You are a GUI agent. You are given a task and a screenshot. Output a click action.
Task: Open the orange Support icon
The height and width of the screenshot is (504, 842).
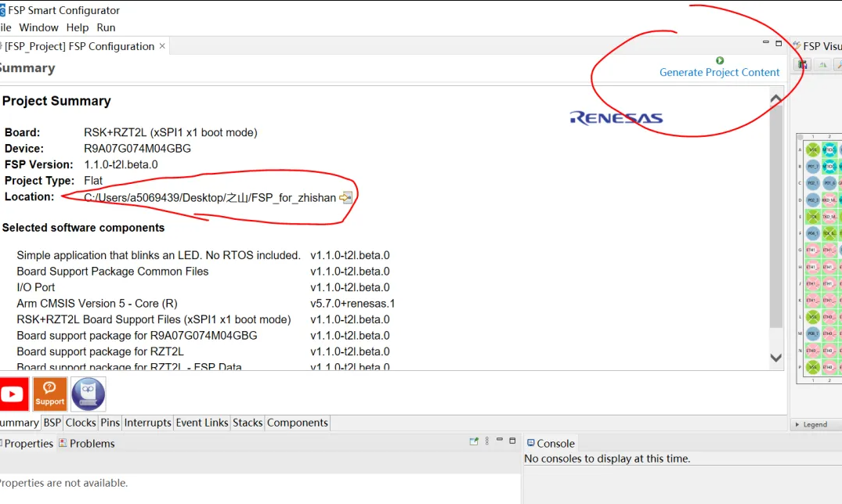tap(50, 394)
